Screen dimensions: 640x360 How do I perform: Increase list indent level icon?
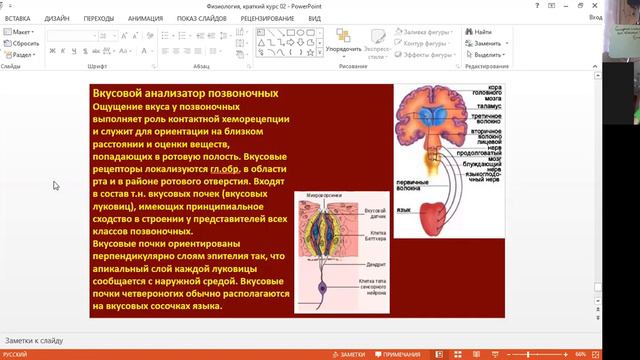[x=211, y=36]
